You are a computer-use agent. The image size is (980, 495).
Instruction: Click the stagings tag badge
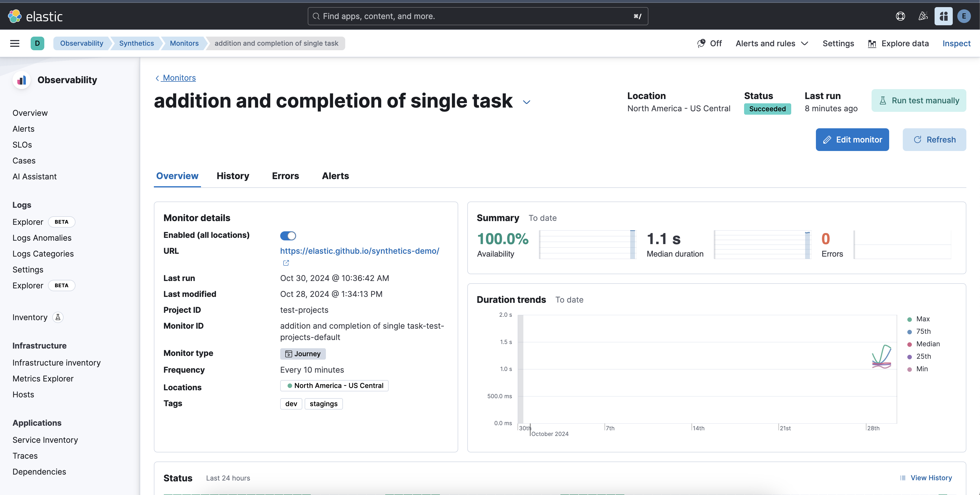(x=323, y=404)
